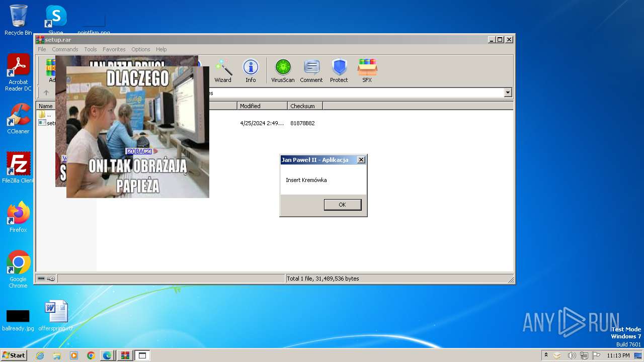Viewport: 644px width, 362px height.
Task: Open Acrobat Reader DC shortcut
Action: coord(18,72)
